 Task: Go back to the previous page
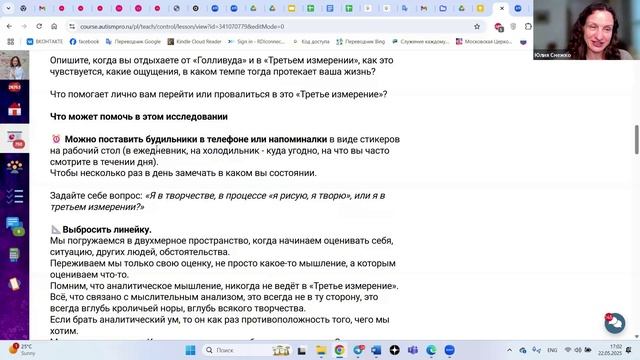click(x=9, y=26)
